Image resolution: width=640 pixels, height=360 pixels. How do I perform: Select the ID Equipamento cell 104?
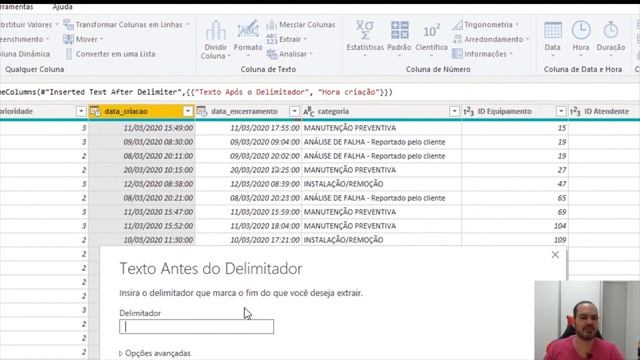pos(515,226)
